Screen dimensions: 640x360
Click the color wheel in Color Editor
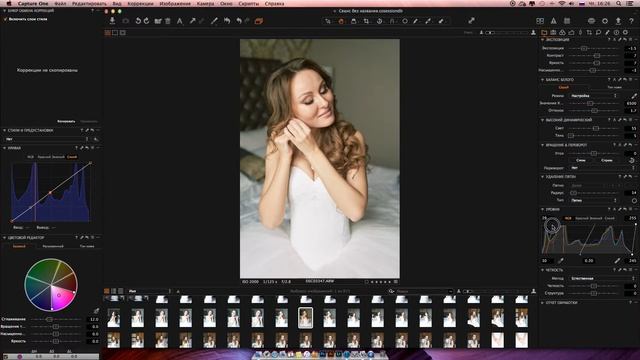[51, 284]
